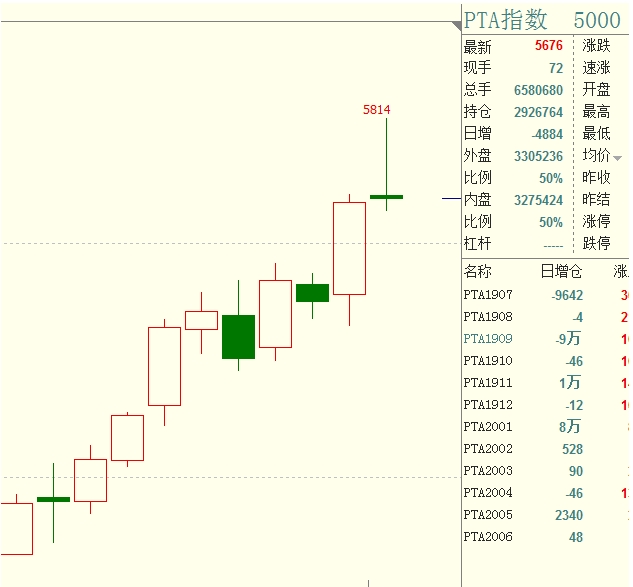The image size is (633, 587).
Task: Choose the PTA2005 contract entry
Action: (488, 515)
